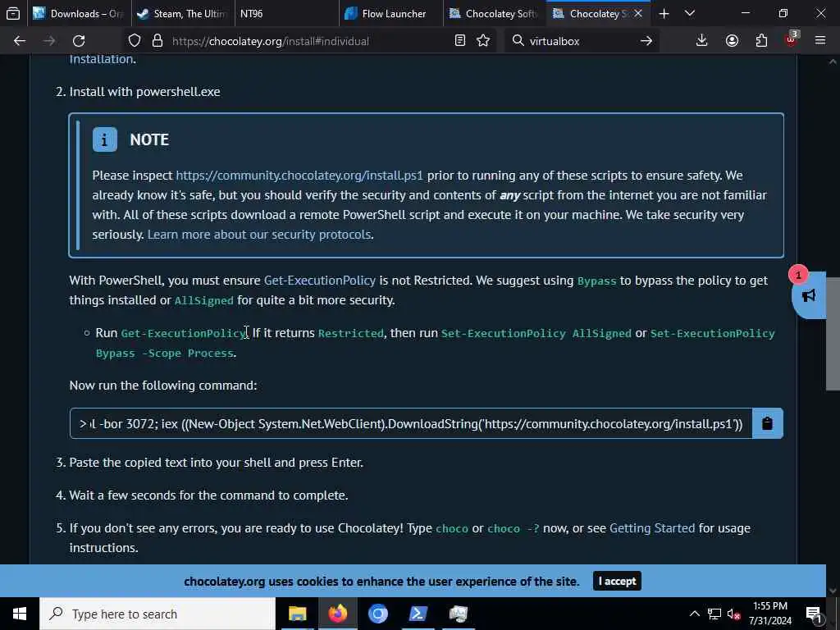Image resolution: width=840 pixels, height=630 pixels.
Task: Switch to NT96 tab
Action: 286,13
